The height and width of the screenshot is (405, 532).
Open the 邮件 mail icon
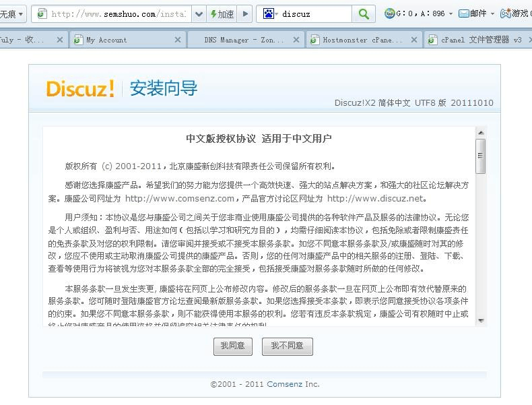pos(463,13)
